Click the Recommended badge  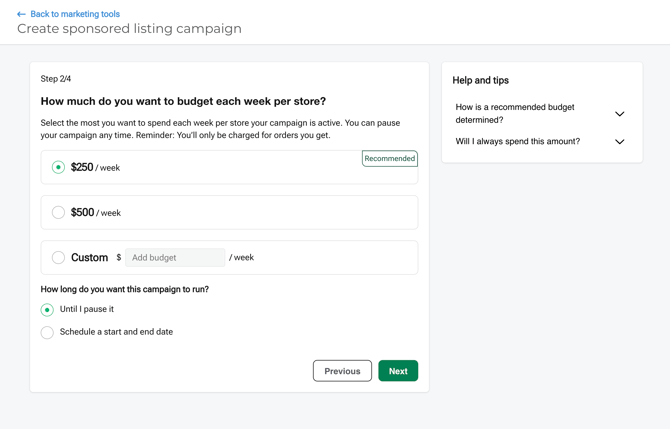389,158
